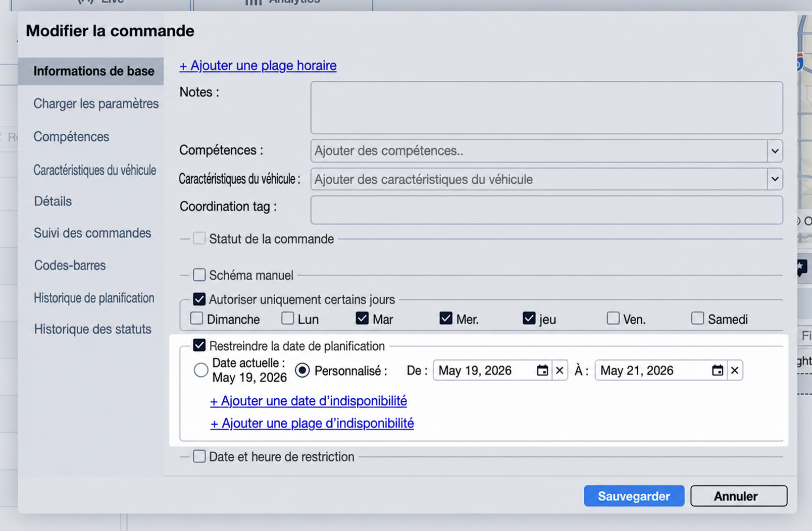Click Ajouter une plage horaire link
Viewport: 812px width, 531px height.
pos(258,66)
